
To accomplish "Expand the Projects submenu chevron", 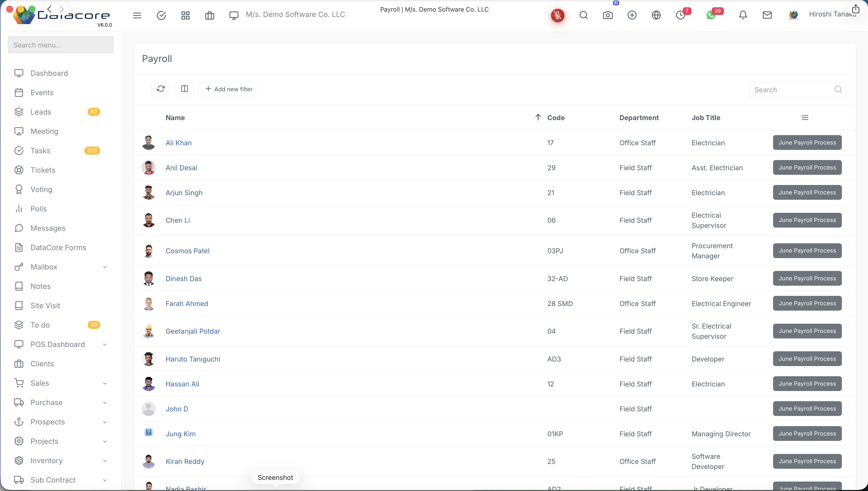I will 105,441.
